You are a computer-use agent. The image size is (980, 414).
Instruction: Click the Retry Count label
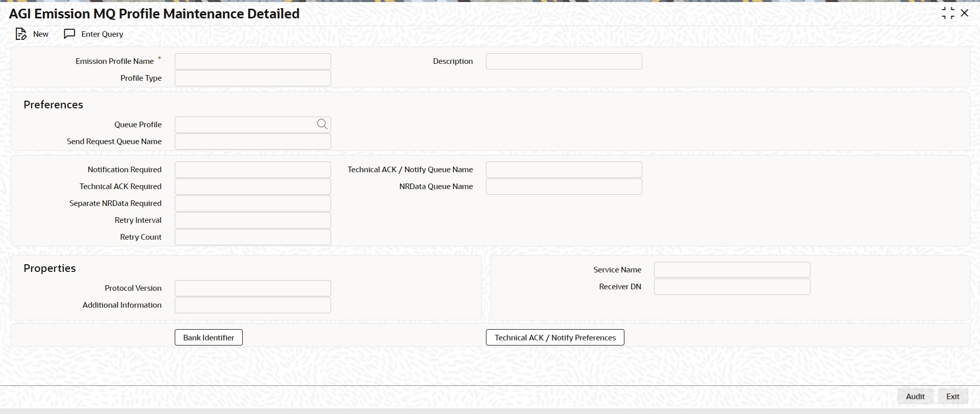141,237
